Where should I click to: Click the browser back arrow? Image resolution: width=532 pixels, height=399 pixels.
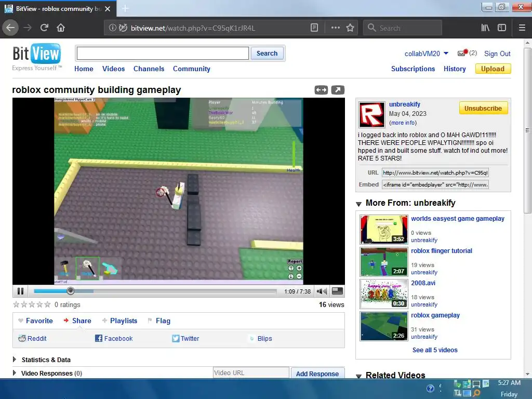tap(10, 28)
